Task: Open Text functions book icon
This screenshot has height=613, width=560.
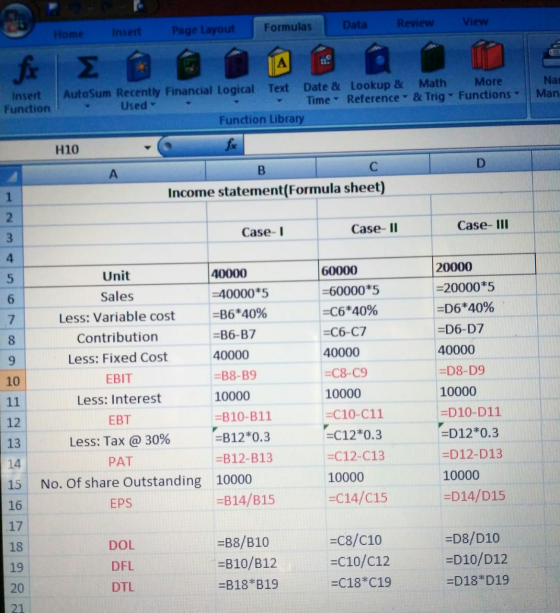Action: [x=279, y=62]
